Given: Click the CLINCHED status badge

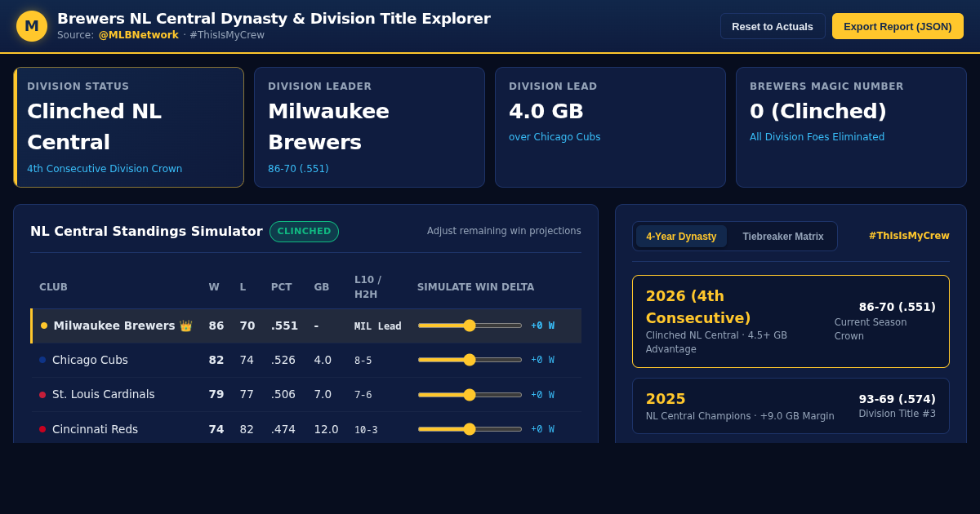Looking at the screenshot, I should point(304,232).
